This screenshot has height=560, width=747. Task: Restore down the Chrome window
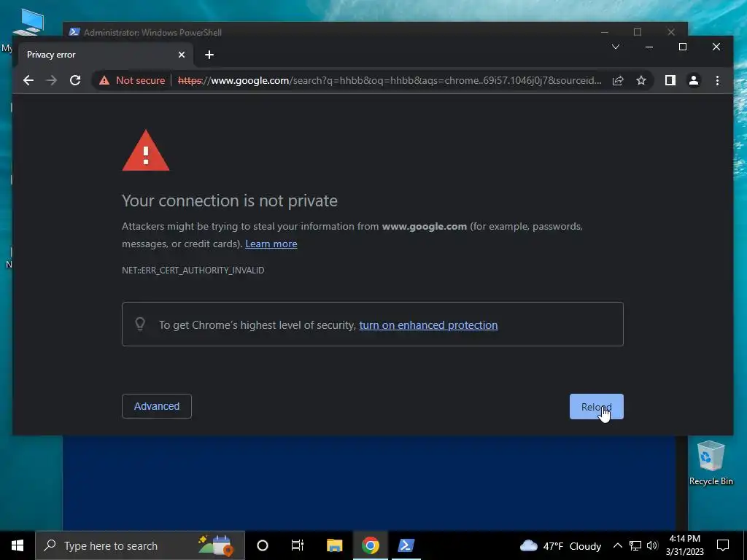(x=683, y=47)
